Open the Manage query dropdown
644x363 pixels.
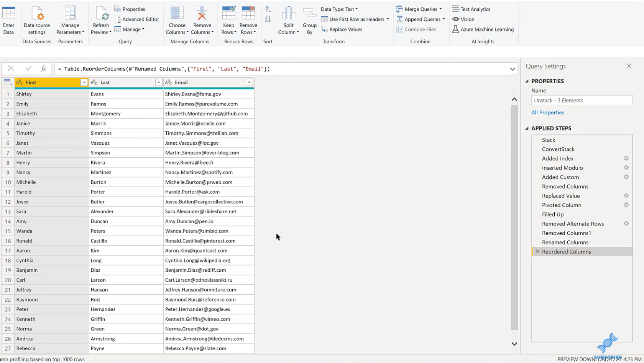point(130,29)
